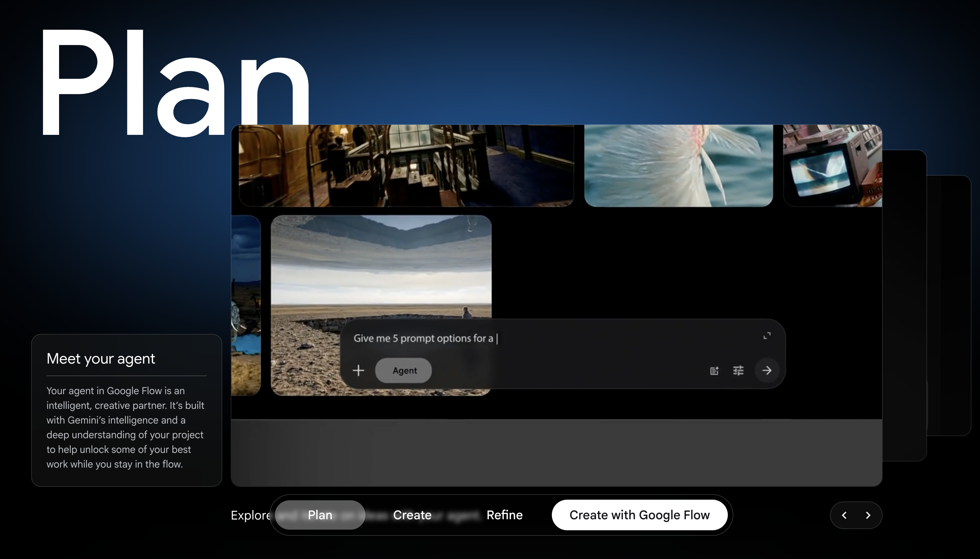The image size is (980, 559).
Task: Click the plus add icon in prompt box
Action: tap(358, 371)
